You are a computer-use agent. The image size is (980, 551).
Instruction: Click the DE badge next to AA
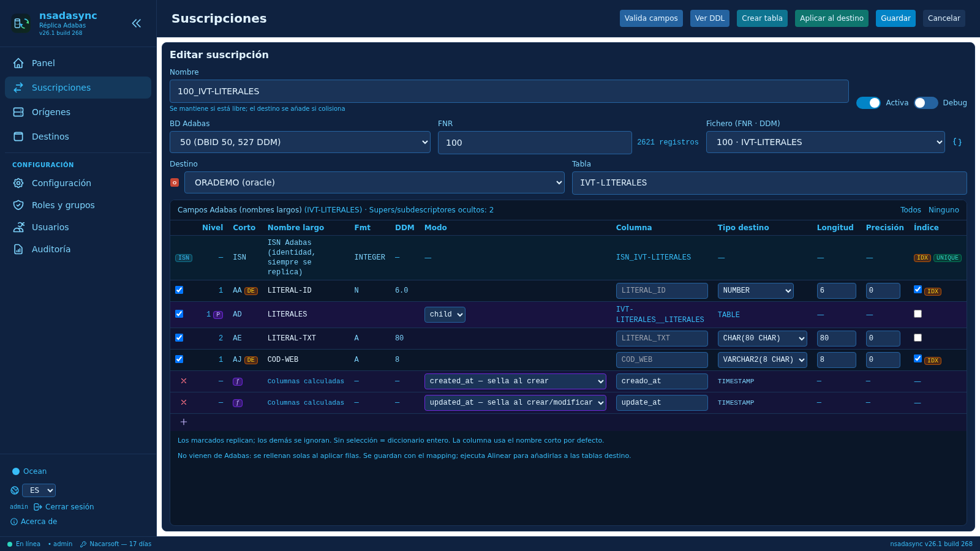pos(251,291)
